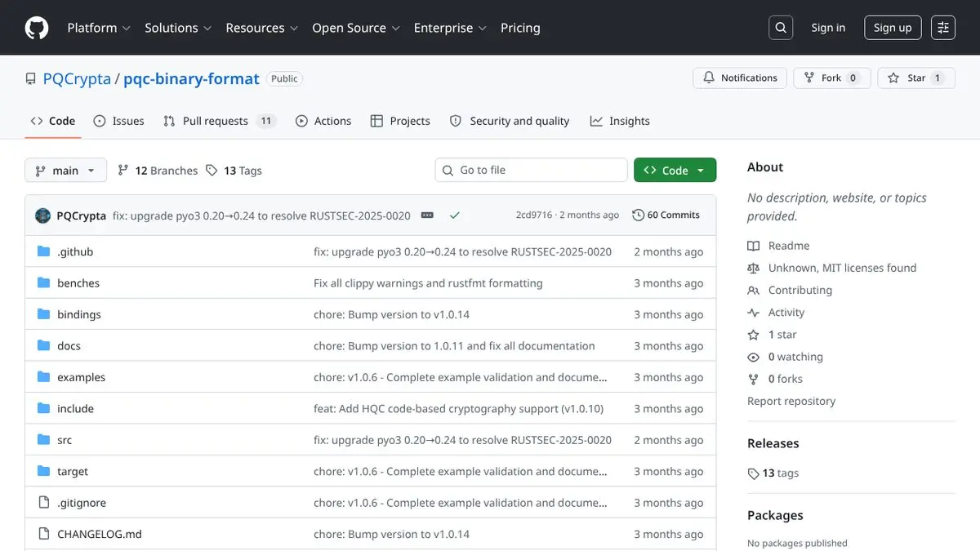This screenshot has height=551, width=980.
Task: Click the Sign up button
Action: 892,28
